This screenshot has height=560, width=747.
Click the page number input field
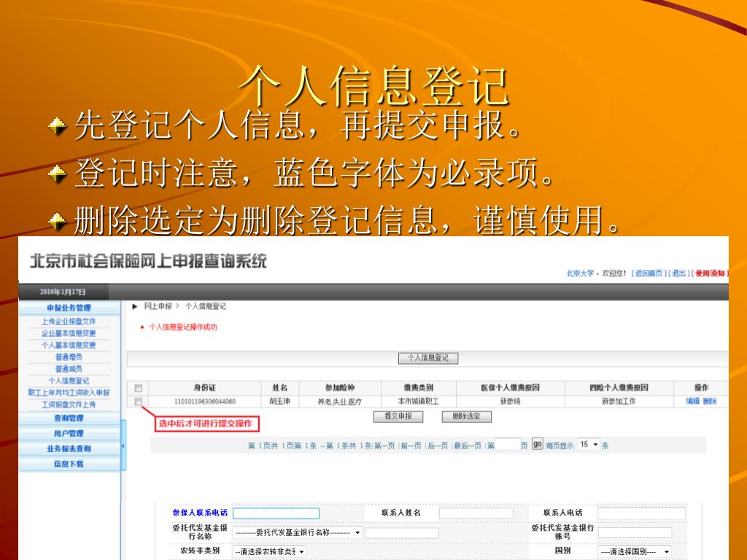(x=508, y=445)
